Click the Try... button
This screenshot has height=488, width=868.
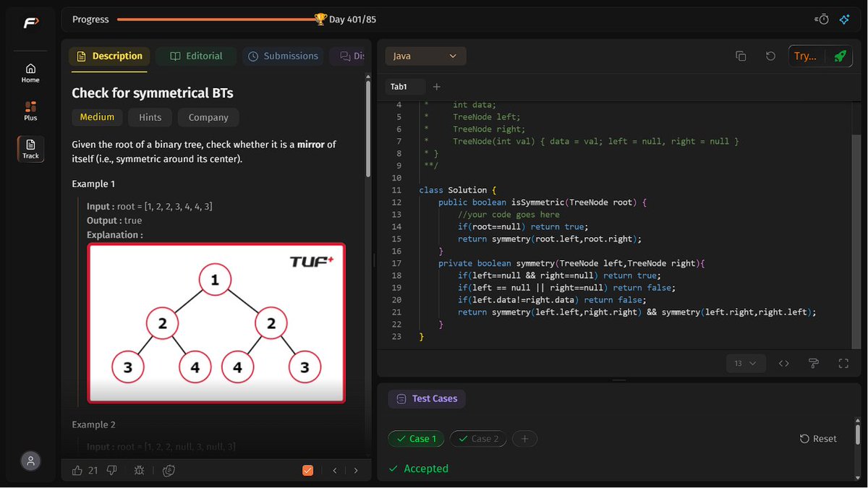coord(805,56)
